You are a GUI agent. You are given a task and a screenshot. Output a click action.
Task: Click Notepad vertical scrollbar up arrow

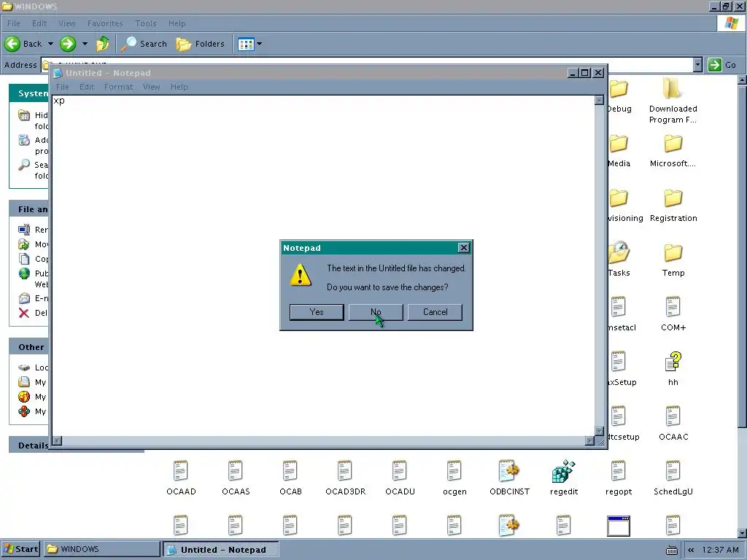click(600, 100)
